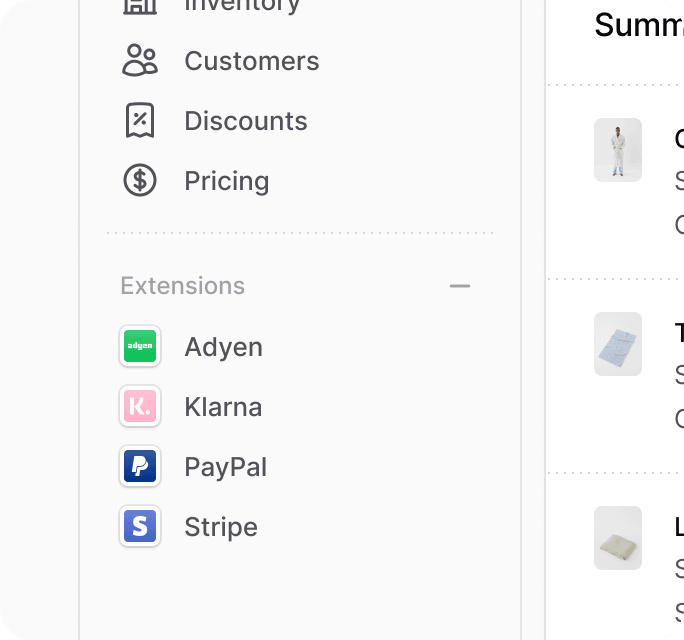Viewport: 684px width, 640px height.
Task: Select the PayPal extension label
Action: (x=225, y=467)
